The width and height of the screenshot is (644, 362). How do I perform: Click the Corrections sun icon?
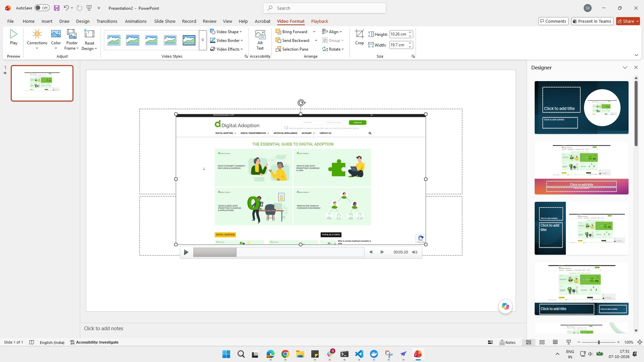[37, 34]
